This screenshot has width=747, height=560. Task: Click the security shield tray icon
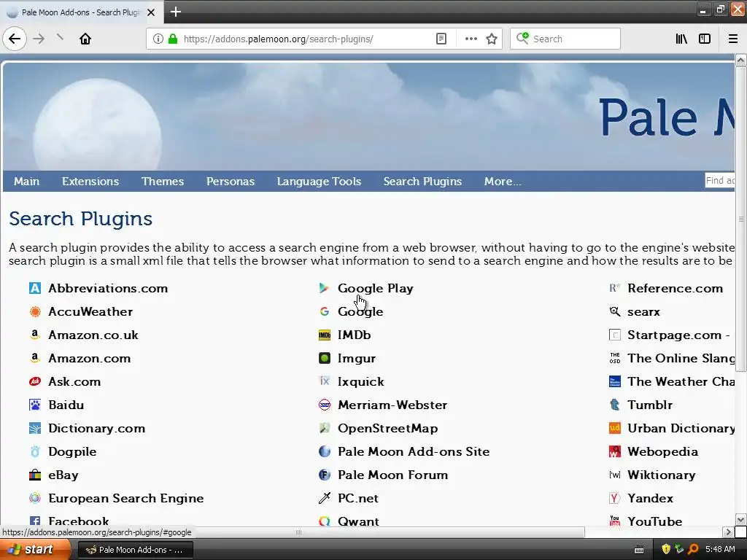pos(665,550)
